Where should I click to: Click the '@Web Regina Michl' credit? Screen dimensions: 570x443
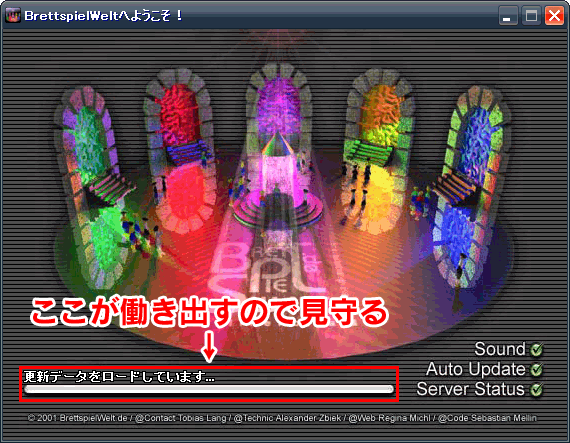[389, 418]
